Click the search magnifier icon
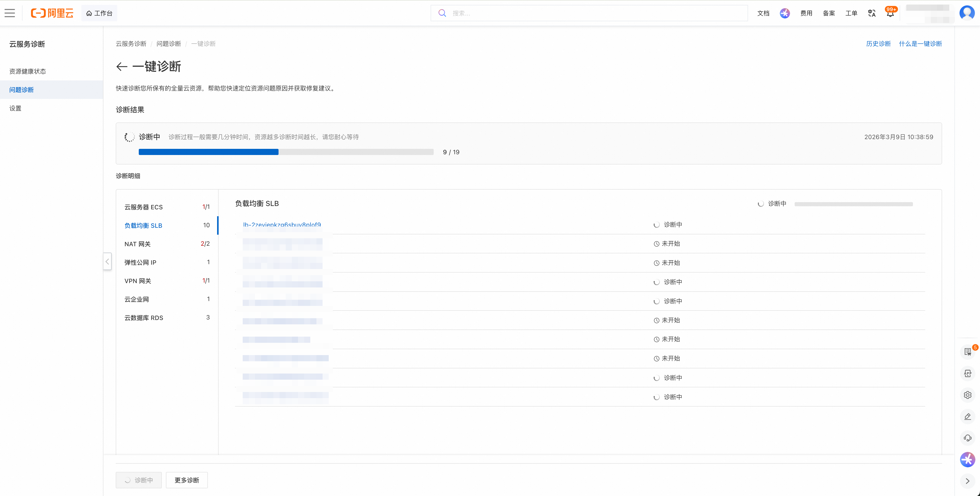The width and height of the screenshot is (980, 496). (x=442, y=13)
